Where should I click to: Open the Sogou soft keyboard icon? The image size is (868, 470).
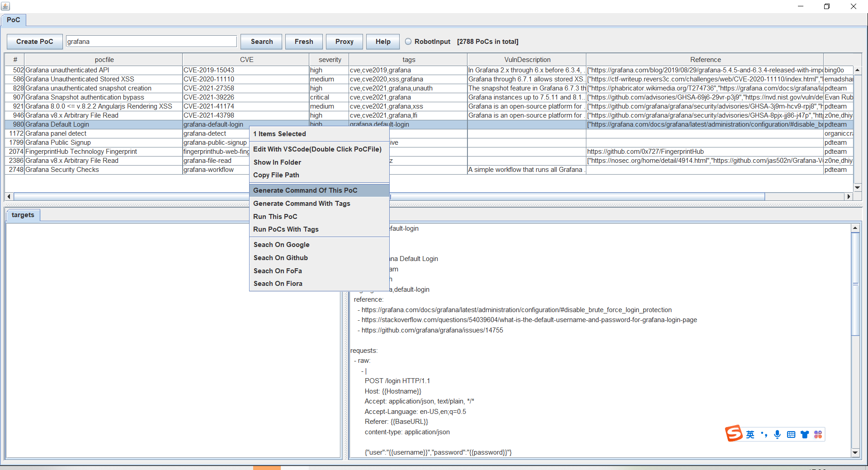coord(791,434)
